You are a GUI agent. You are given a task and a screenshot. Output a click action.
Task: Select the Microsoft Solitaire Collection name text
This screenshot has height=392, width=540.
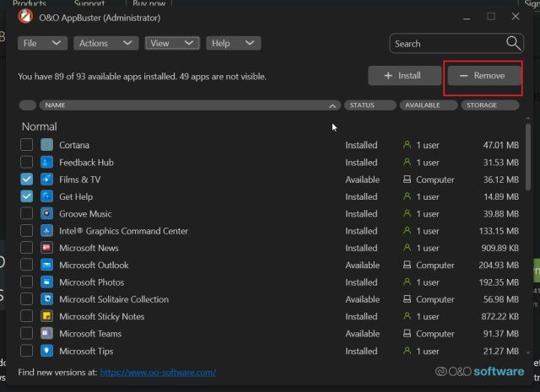114,299
